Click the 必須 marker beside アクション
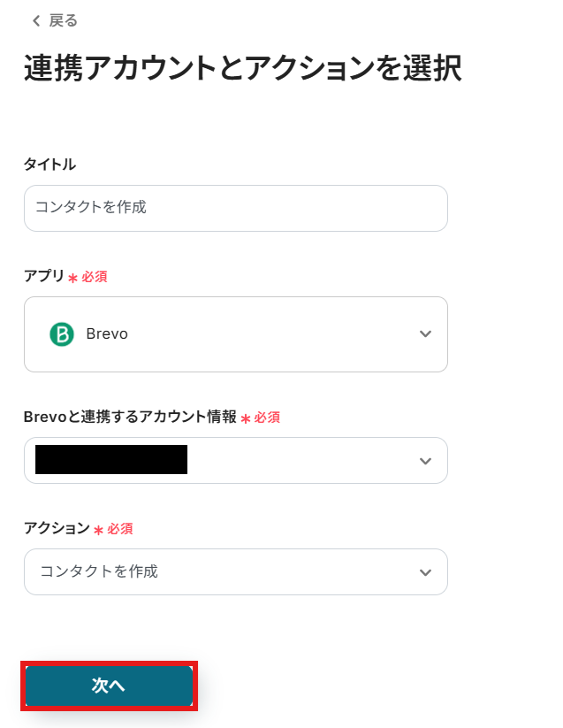Image resolution: width=563 pixels, height=728 pixels. [120, 529]
